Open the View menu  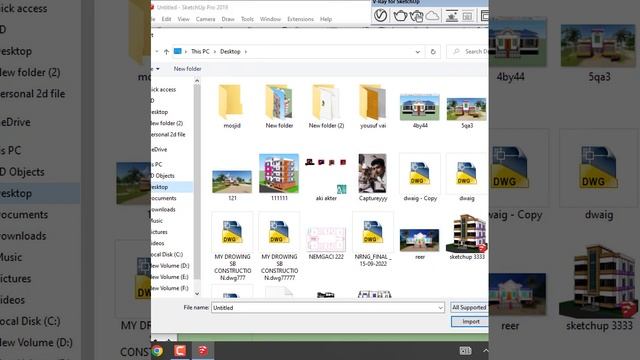(x=183, y=19)
